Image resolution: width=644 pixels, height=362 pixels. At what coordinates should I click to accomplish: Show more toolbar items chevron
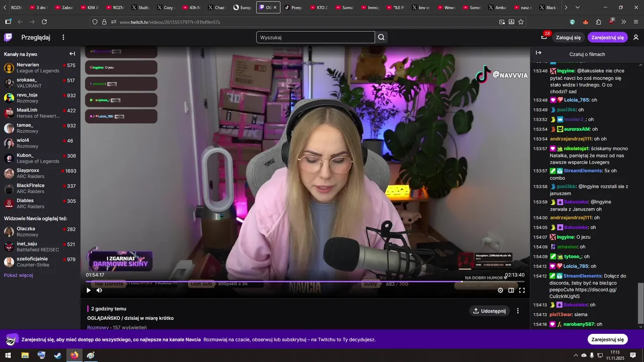(623, 22)
